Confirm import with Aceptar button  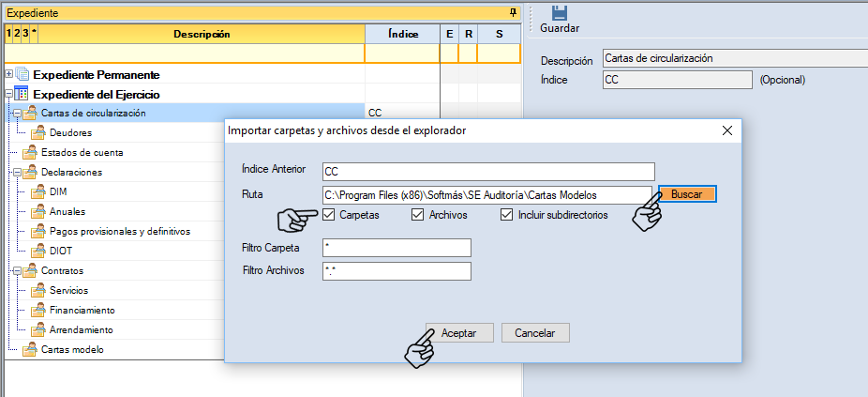click(459, 333)
